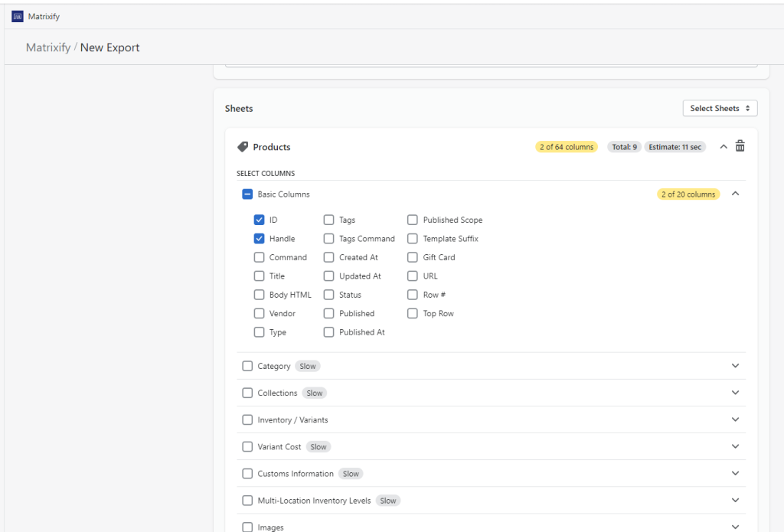Click the Matrixify logo icon
The image size is (784, 532).
tap(16, 15)
